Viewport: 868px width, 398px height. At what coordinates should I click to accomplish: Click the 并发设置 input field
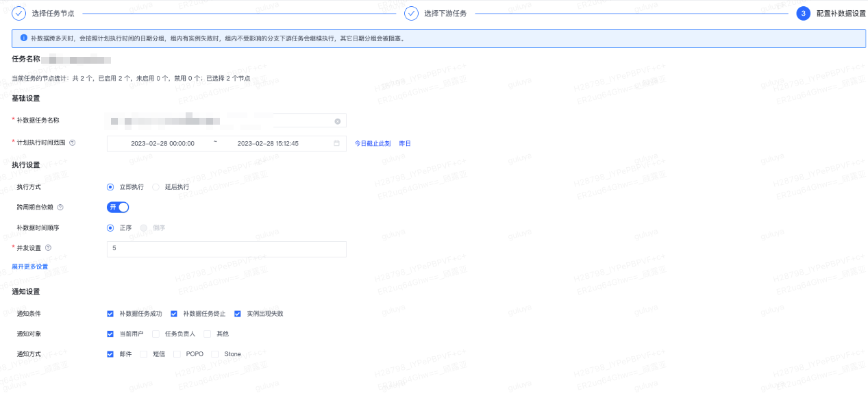(226, 249)
